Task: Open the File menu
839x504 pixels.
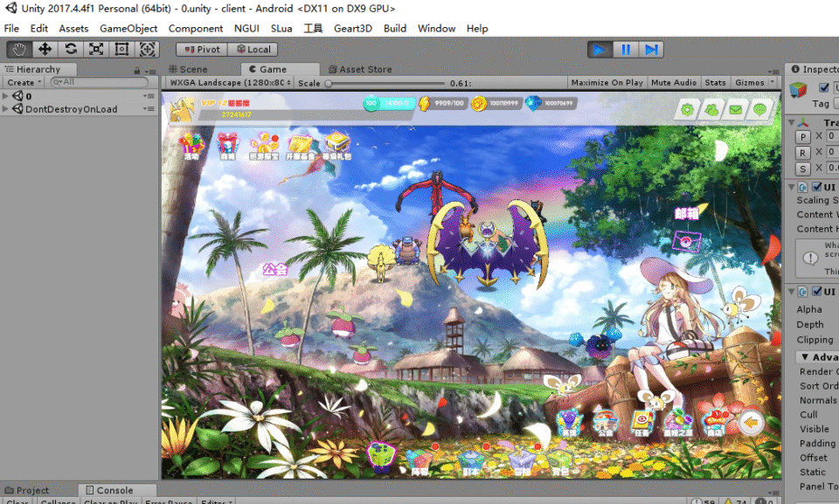Action: click(x=11, y=28)
